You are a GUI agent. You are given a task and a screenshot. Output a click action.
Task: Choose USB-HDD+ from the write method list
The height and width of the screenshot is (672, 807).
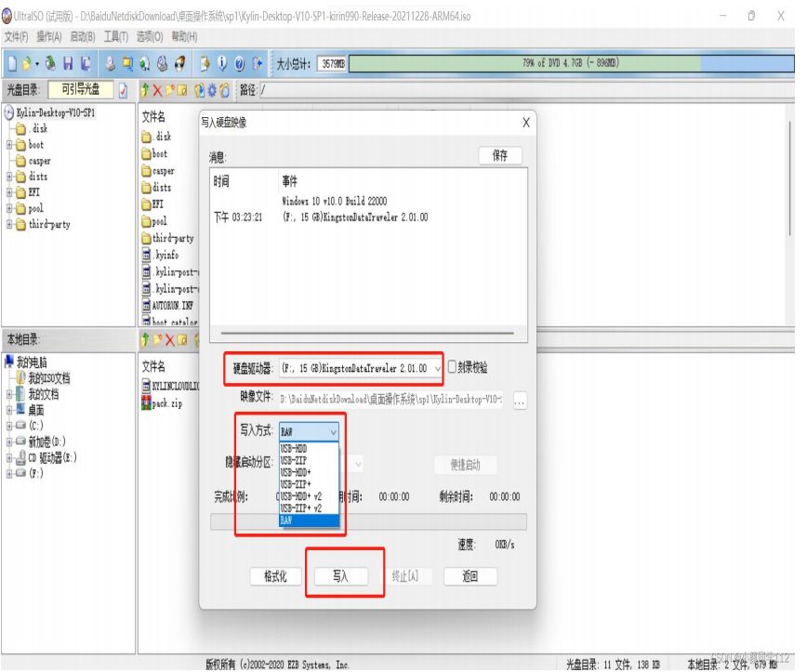pos(309,472)
